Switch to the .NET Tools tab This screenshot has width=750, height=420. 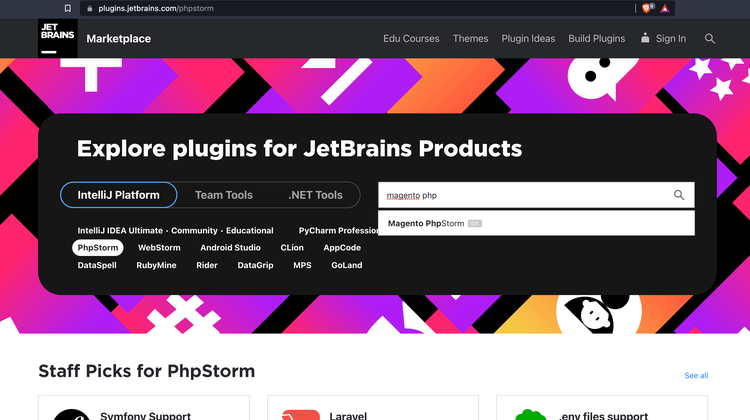(x=315, y=195)
